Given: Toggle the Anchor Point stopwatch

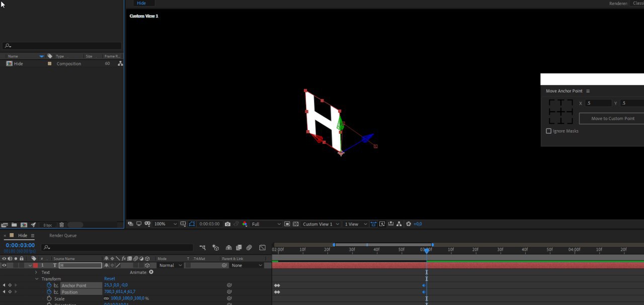Looking at the screenshot, I should (49, 285).
